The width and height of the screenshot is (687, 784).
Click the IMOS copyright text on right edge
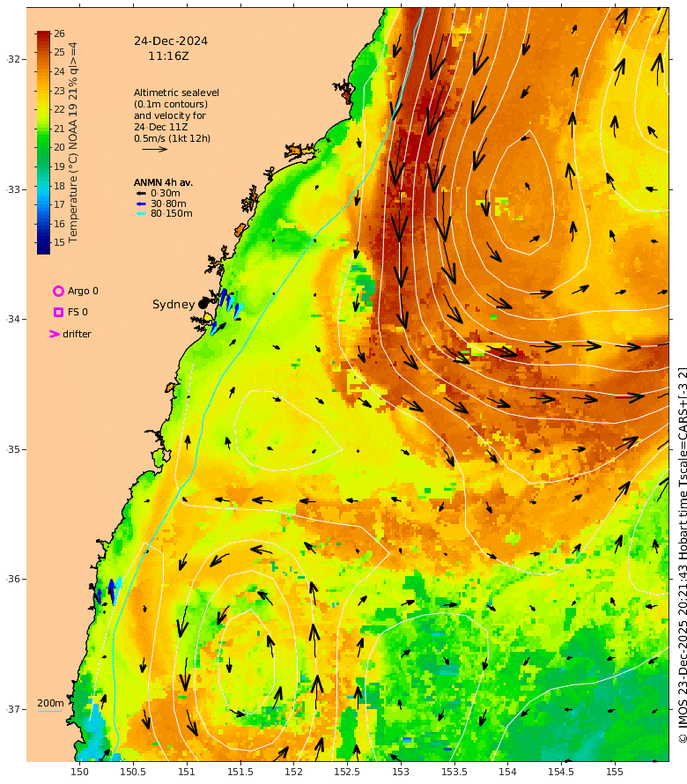pos(682,555)
